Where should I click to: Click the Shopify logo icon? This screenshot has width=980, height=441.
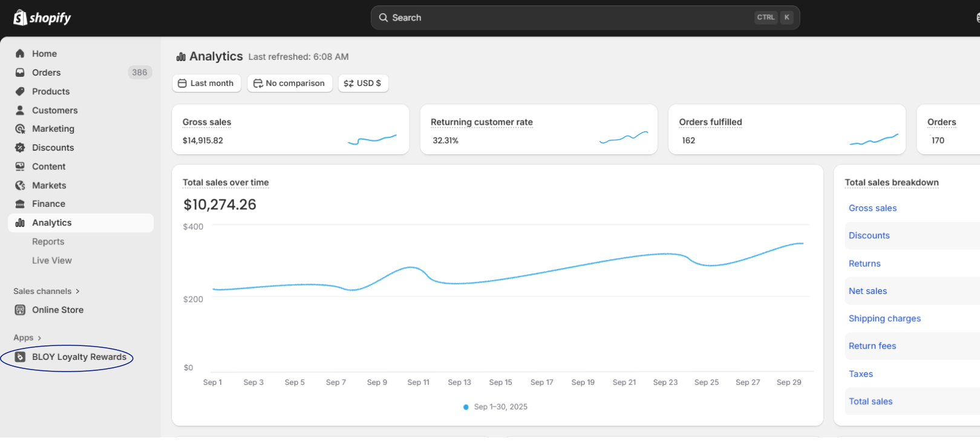20,18
